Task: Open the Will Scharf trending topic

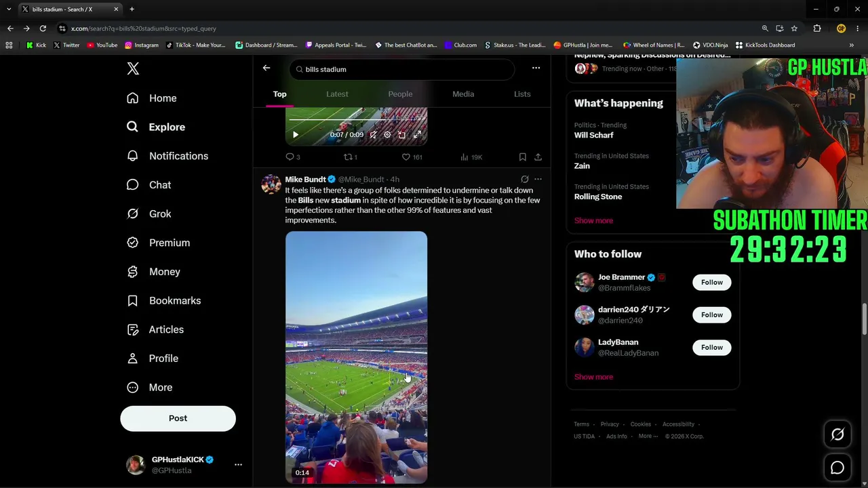Action: click(x=594, y=135)
